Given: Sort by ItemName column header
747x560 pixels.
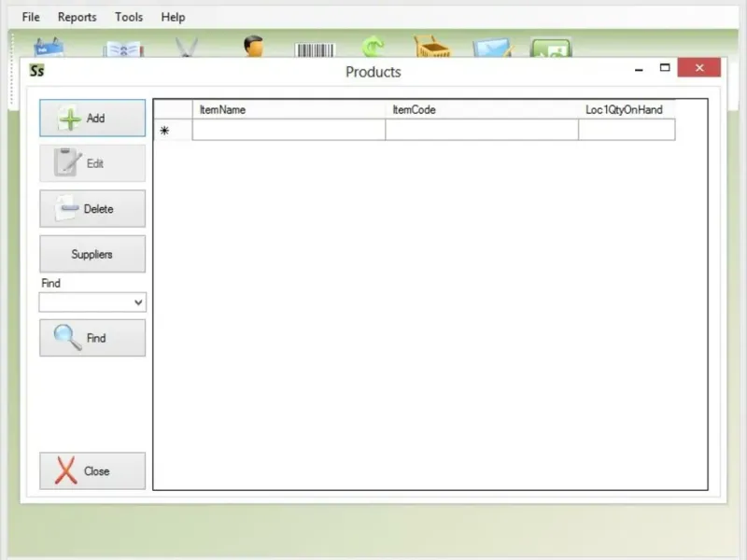Looking at the screenshot, I should click(x=289, y=109).
